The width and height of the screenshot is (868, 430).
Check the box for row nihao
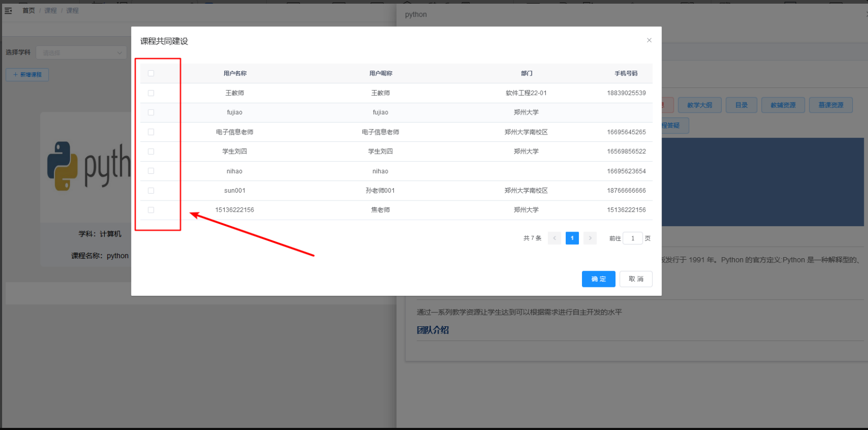[151, 171]
